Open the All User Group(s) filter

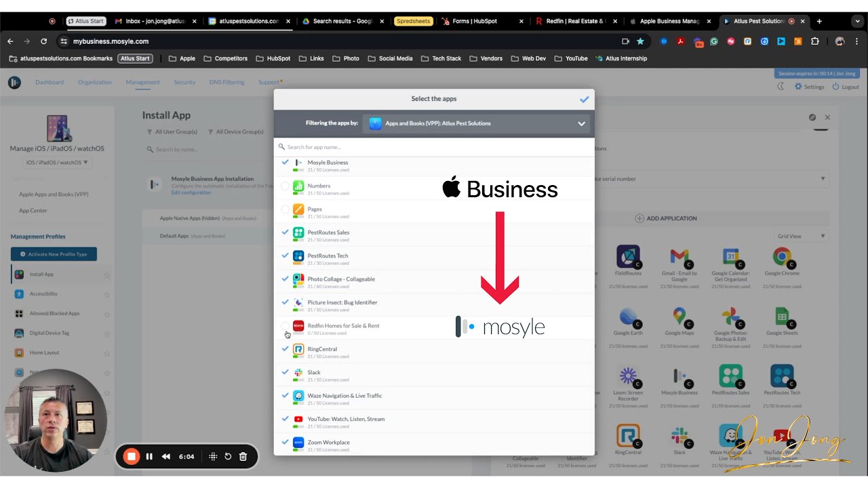[x=172, y=131]
